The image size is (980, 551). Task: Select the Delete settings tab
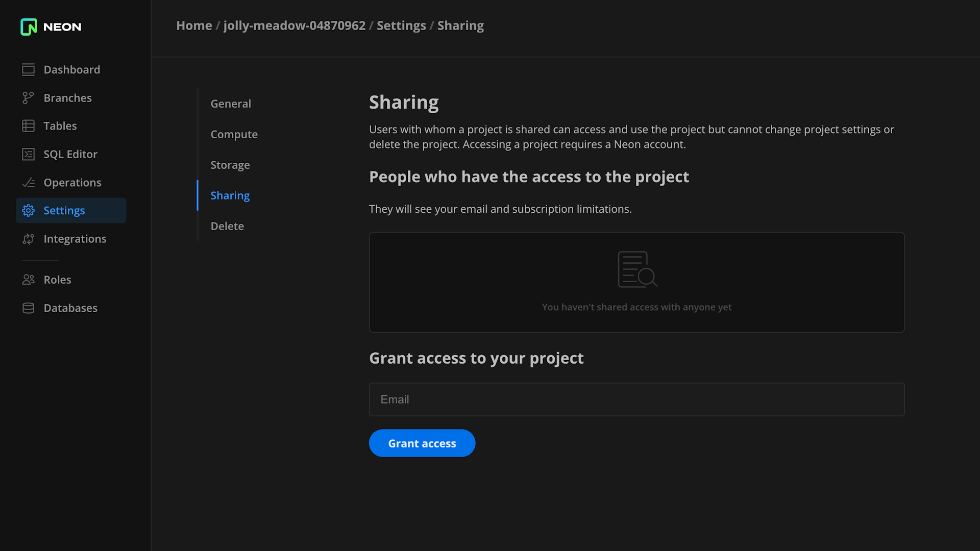point(227,226)
